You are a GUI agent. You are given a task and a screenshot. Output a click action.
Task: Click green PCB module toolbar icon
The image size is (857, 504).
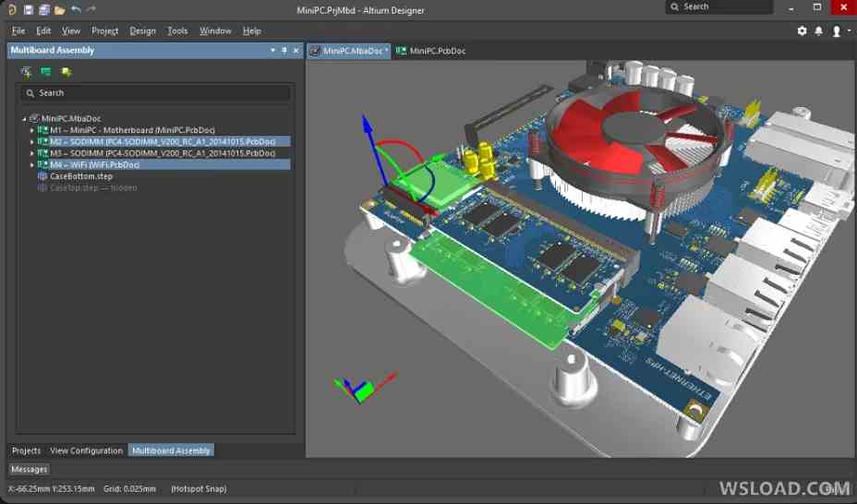pos(46,71)
